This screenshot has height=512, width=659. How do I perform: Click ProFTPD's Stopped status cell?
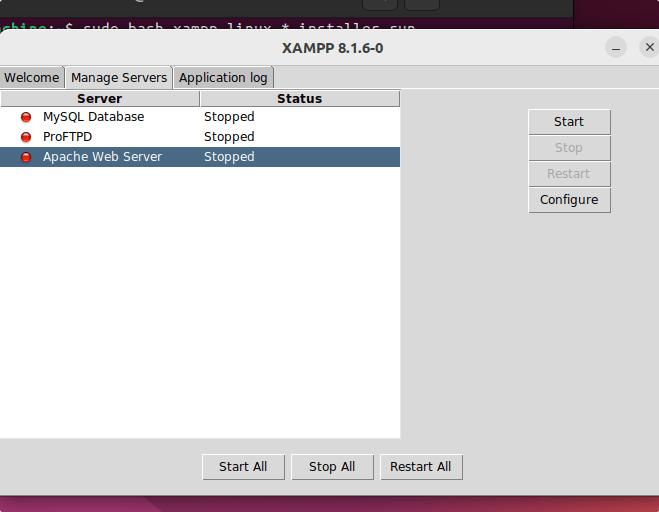229,137
